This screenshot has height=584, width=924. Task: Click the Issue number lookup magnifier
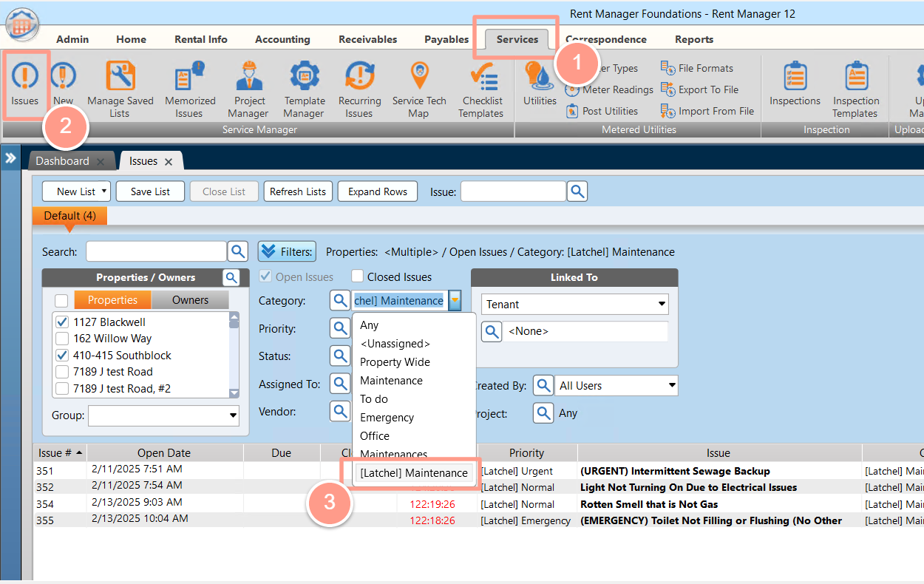(577, 191)
